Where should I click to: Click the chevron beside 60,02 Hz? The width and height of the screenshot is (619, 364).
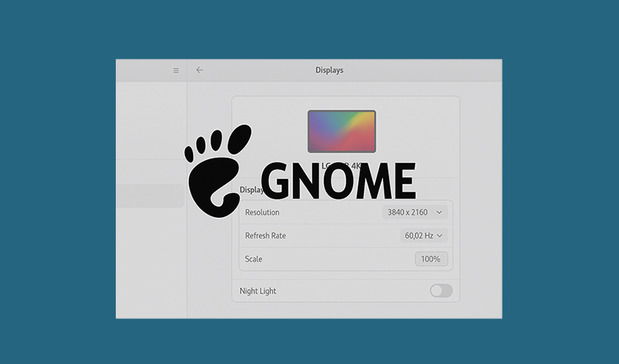(x=439, y=236)
